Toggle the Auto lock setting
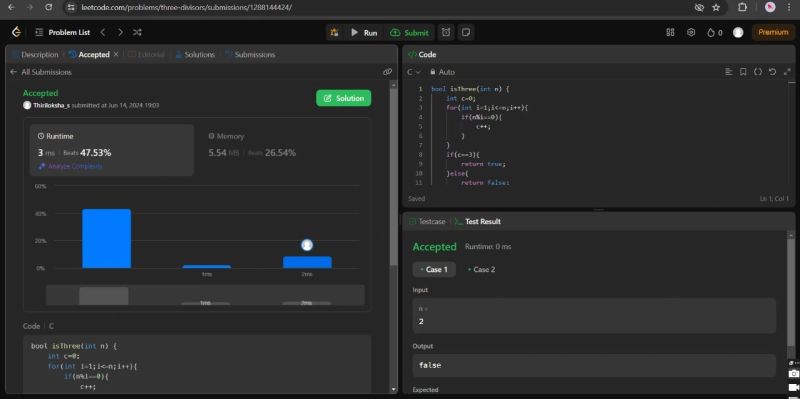 442,72
